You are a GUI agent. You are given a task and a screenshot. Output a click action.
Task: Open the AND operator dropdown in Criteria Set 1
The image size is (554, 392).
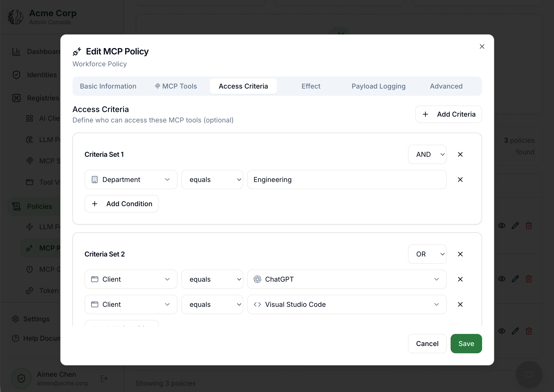tap(427, 154)
